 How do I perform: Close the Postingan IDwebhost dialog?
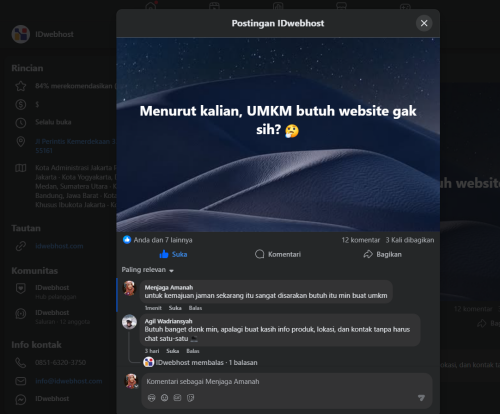[424, 23]
